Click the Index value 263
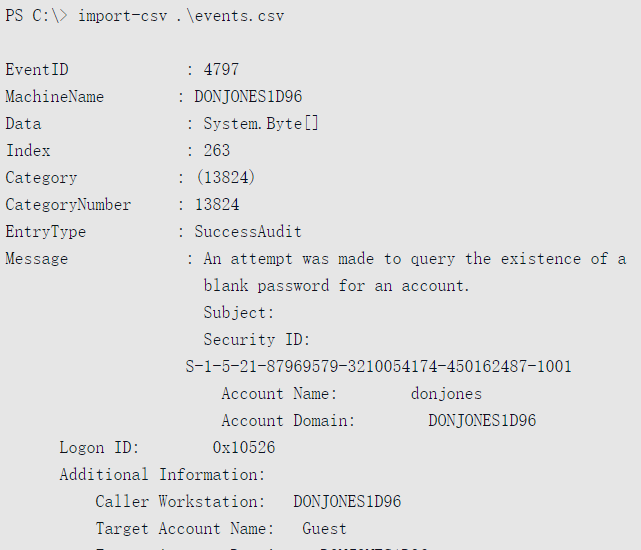This screenshot has width=641, height=550. pos(216,151)
